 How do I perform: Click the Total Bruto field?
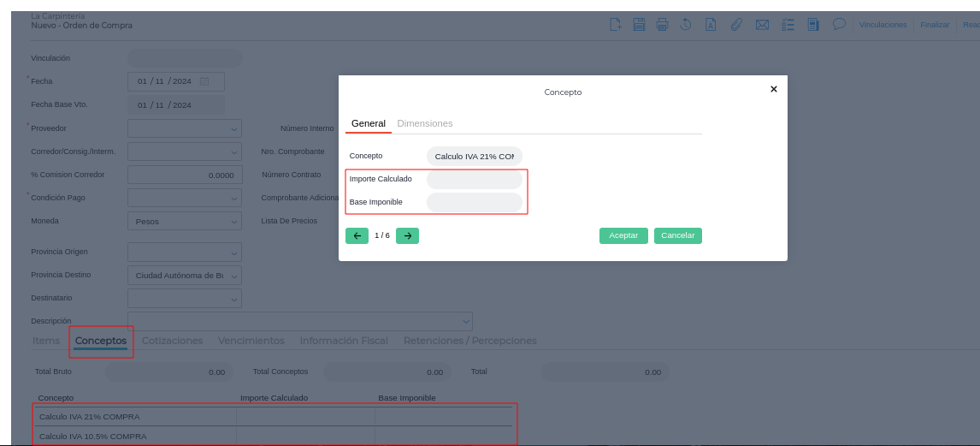(168, 372)
